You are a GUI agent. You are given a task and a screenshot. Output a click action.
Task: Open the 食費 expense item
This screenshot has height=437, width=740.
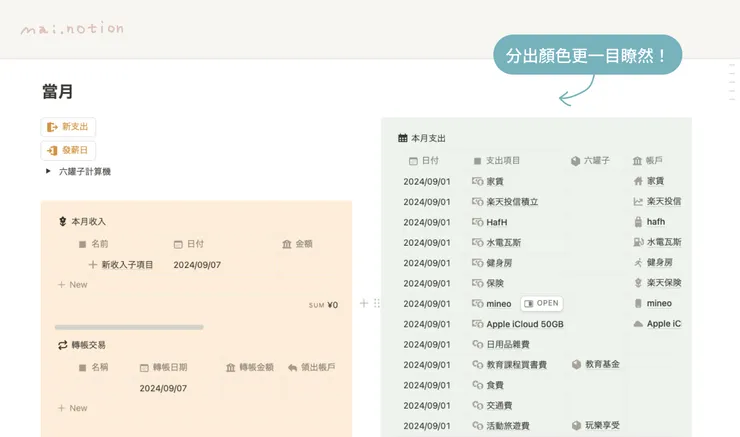click(x=495, y=385)
